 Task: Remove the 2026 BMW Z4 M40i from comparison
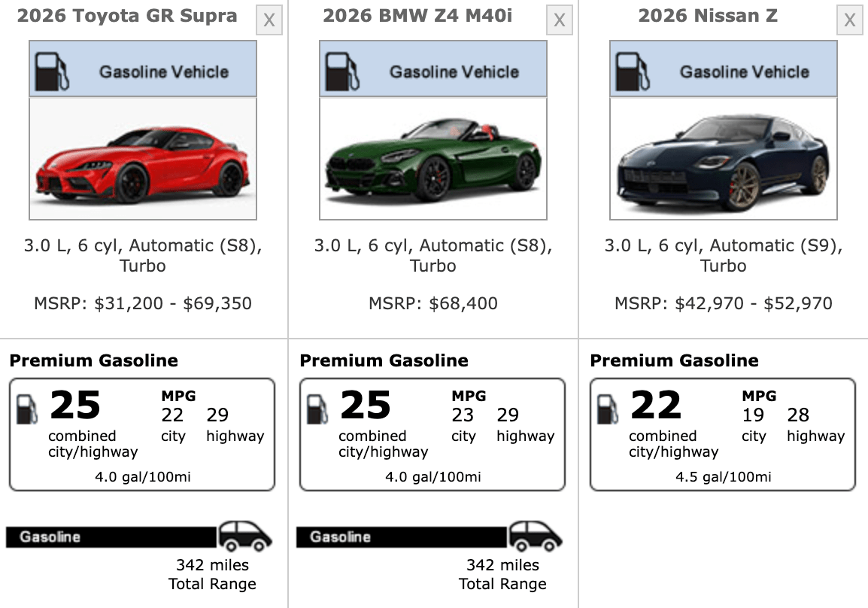[x=559, y=20]
